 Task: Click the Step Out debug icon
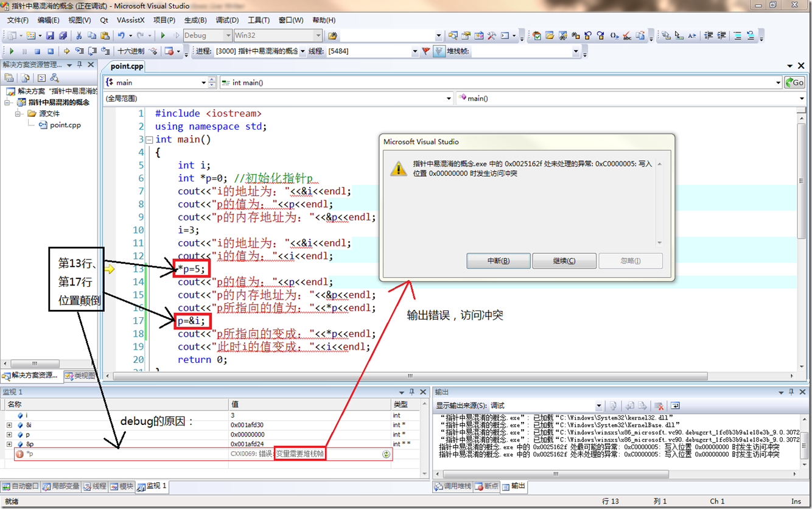coord(105,51)
